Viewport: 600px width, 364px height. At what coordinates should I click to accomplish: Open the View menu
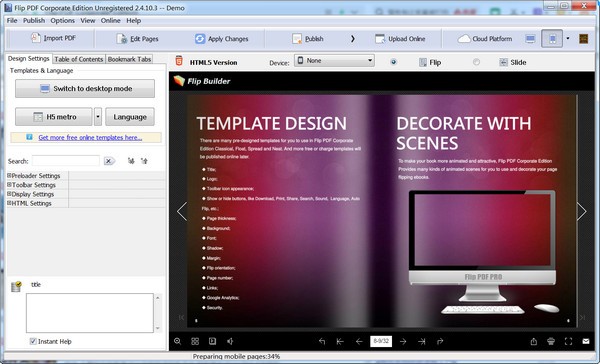coord(88,21)
